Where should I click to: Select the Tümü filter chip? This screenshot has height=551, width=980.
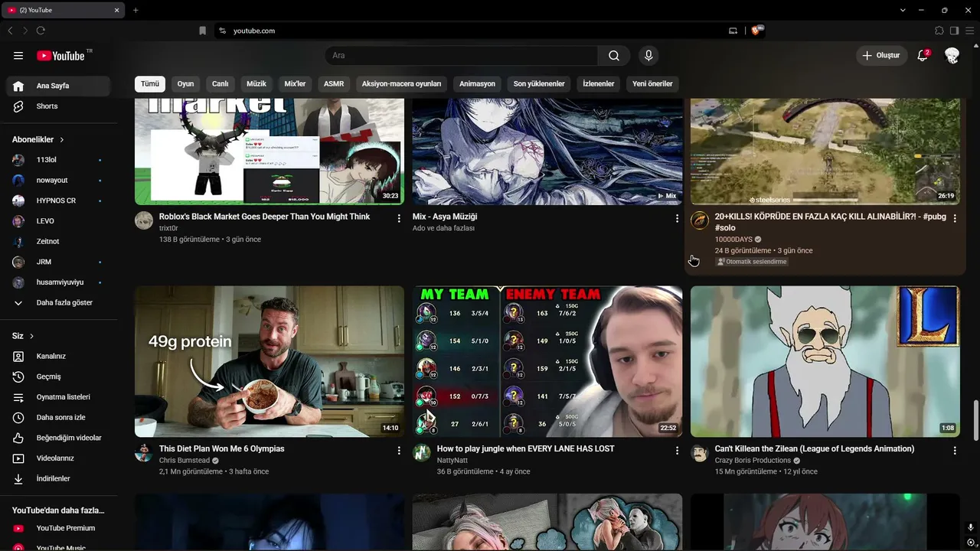[150, 83]
